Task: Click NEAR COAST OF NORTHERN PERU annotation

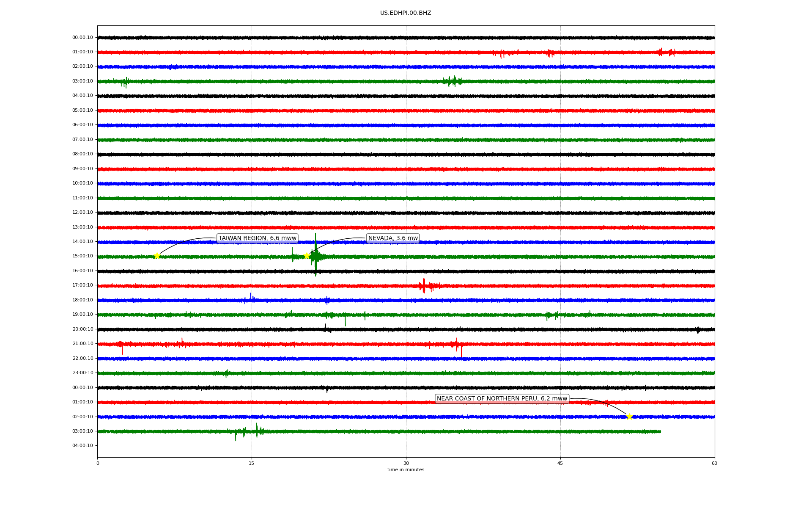Action: click(502, 399)
